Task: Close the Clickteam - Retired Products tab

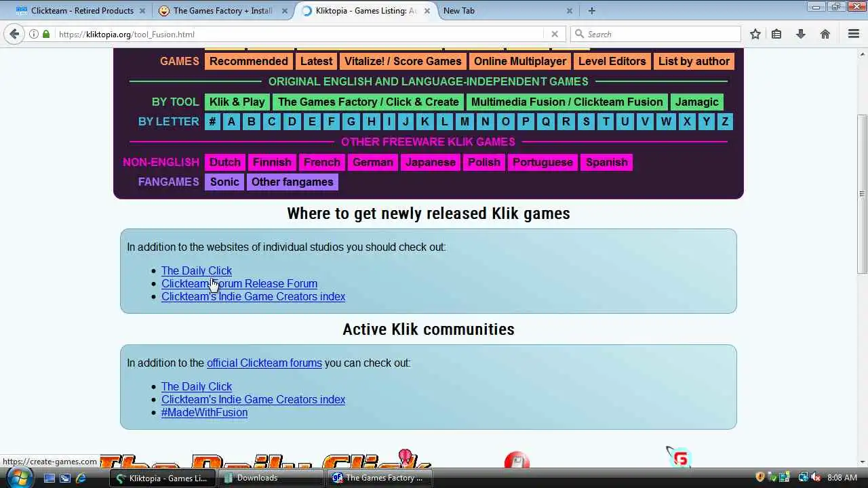Action: point(142,11)
